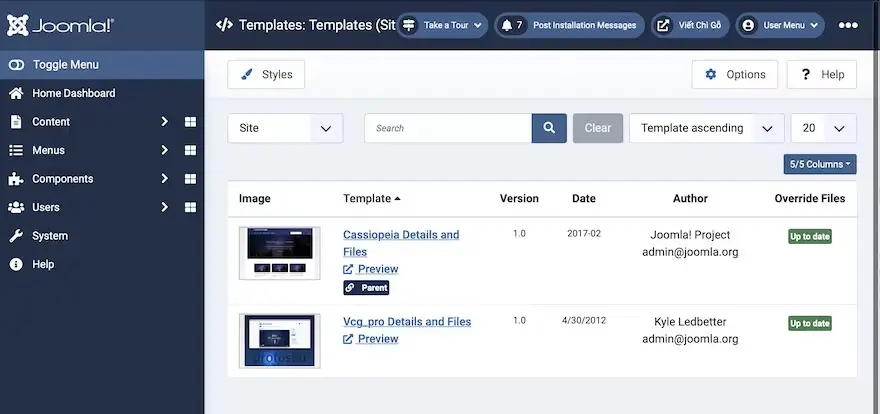The image size is (880, 414).
Task: Go to Home Dashboard menu item
Action: (73, 93)
